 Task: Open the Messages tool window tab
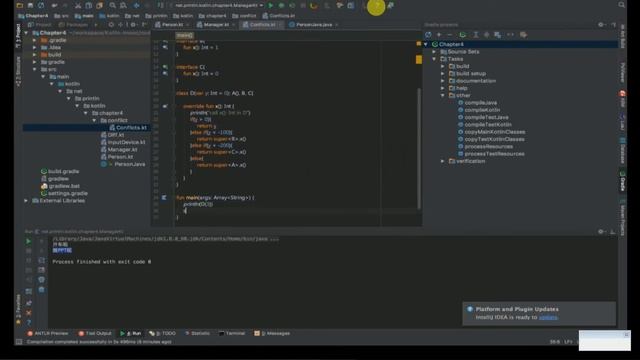(272, 333)
